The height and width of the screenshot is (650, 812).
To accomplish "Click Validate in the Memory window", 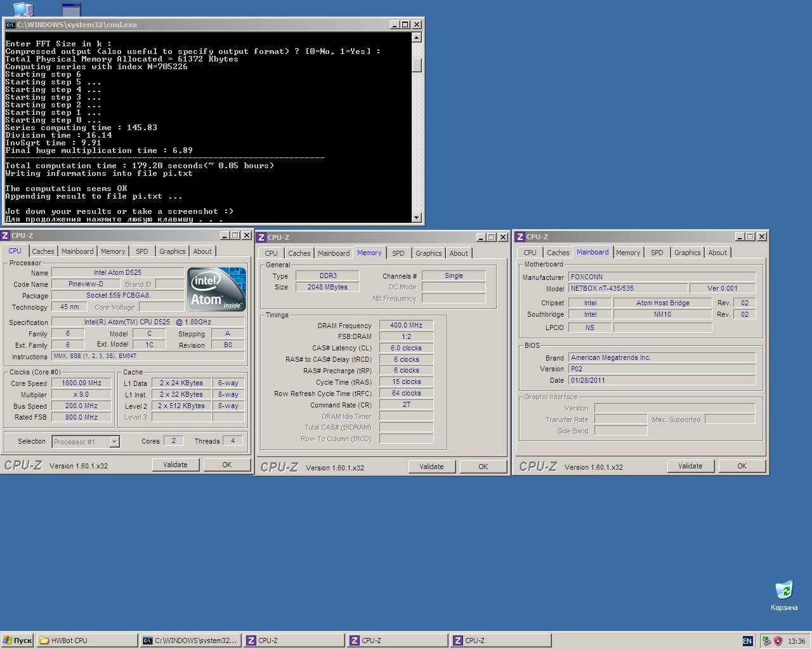I will (x=431, y=467).
